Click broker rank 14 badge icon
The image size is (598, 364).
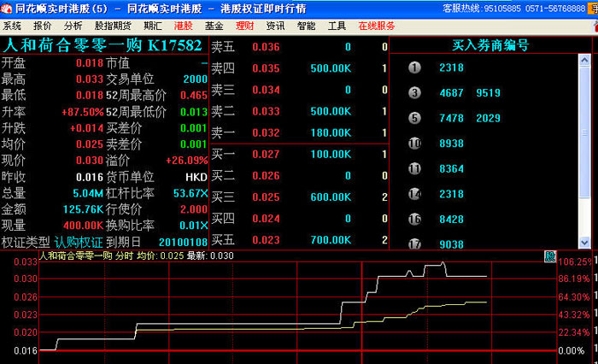(414, 195)
